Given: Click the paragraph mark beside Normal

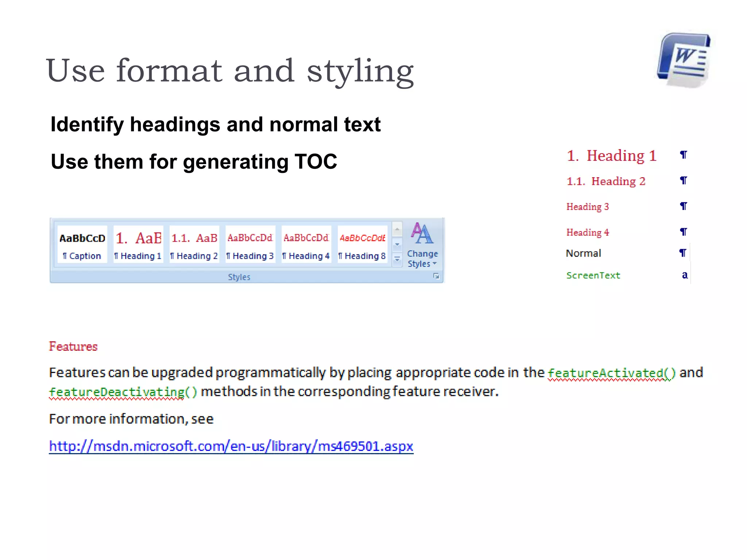Looking at the screenshot, I should pos(683,253).
